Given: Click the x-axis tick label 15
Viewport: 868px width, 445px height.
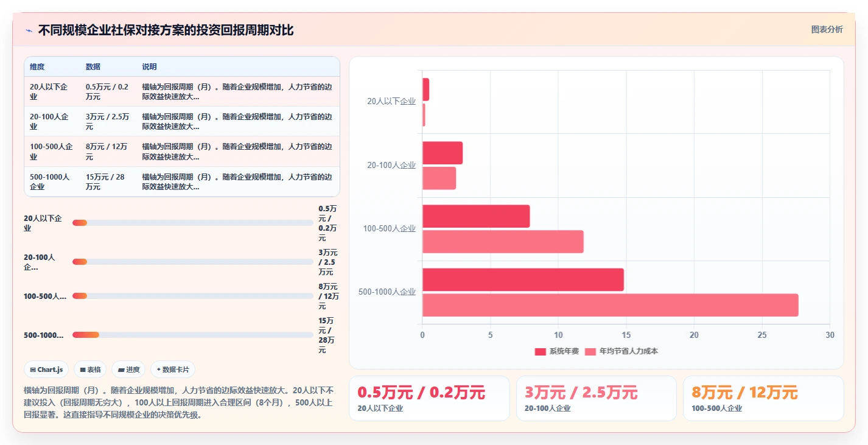Looking at the screenshot, I should click(626, 335).
